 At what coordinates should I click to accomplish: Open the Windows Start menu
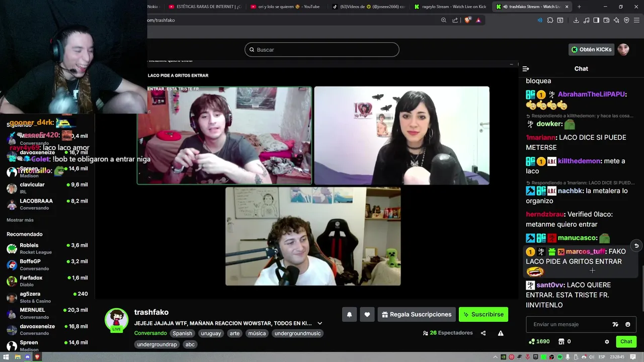click(7, 357)
